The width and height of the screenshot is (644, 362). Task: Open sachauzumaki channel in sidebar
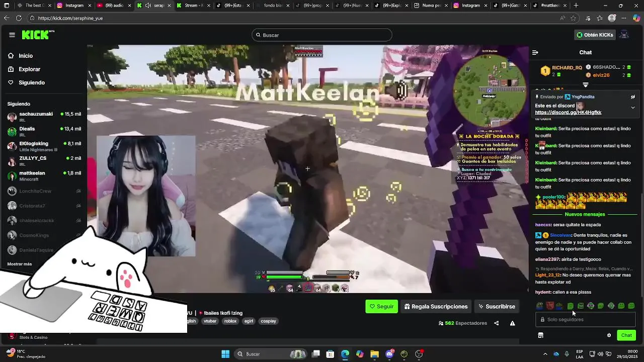(44, 117)
